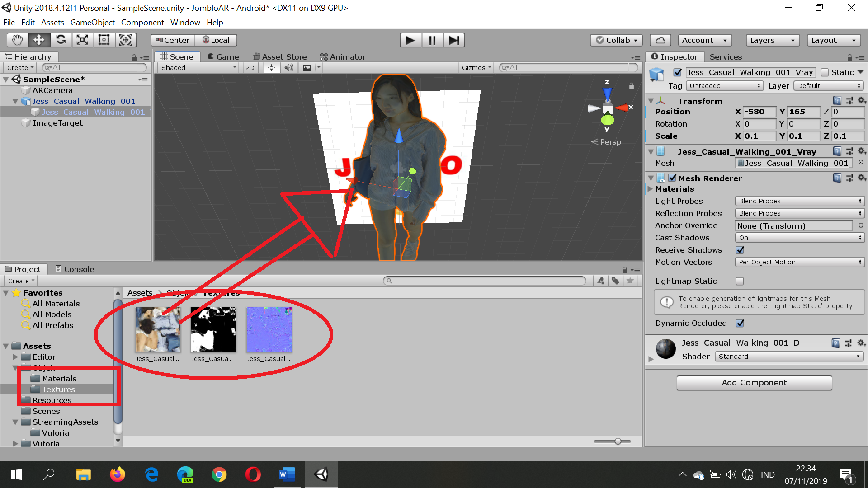This screenshot has height=488, width=868.
Task: Open the Shader Standard dropdown
Action: pos(788,357)
